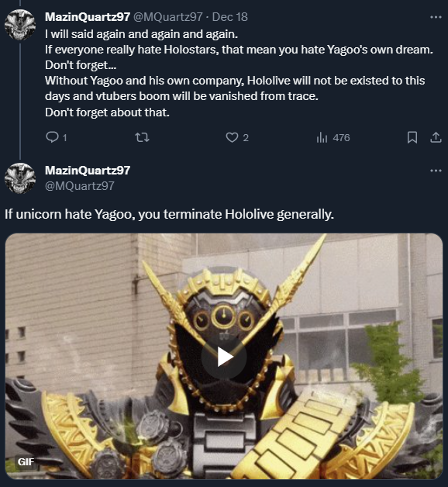Screen dimensions: 448x487
Task: Open the GIF media thumbnail building area
Action: click(x=224, y=357)
